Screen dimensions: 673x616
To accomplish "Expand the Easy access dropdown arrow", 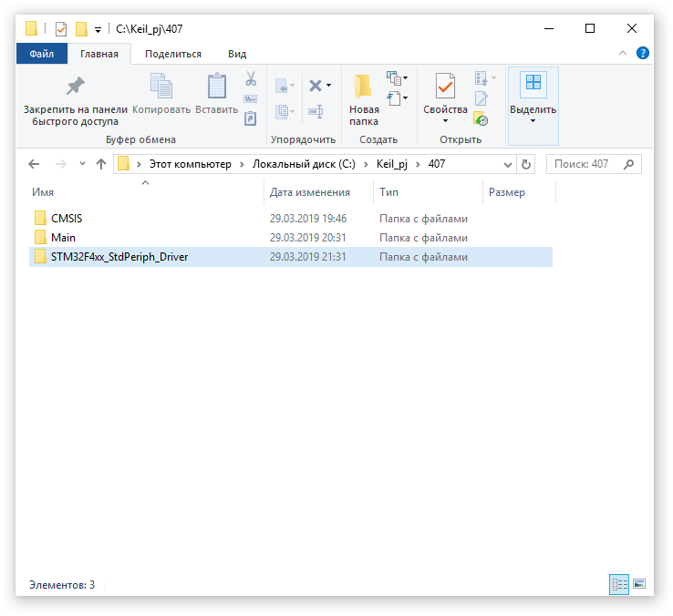I will (x=405, y=98).
